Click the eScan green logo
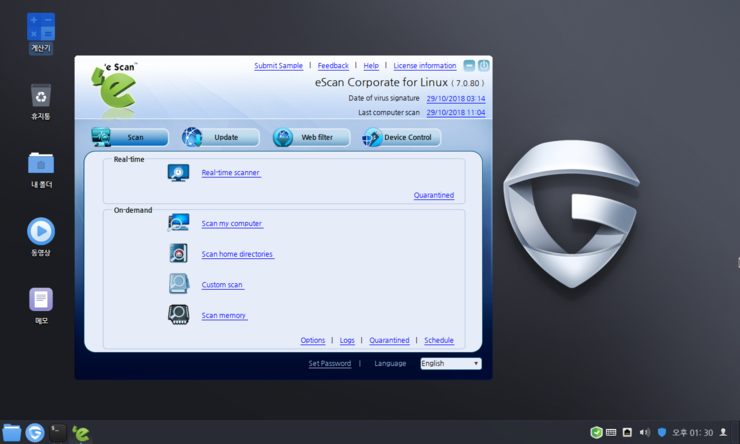The image size is (740, 444). pyautogui.click(x=115, y=88)
